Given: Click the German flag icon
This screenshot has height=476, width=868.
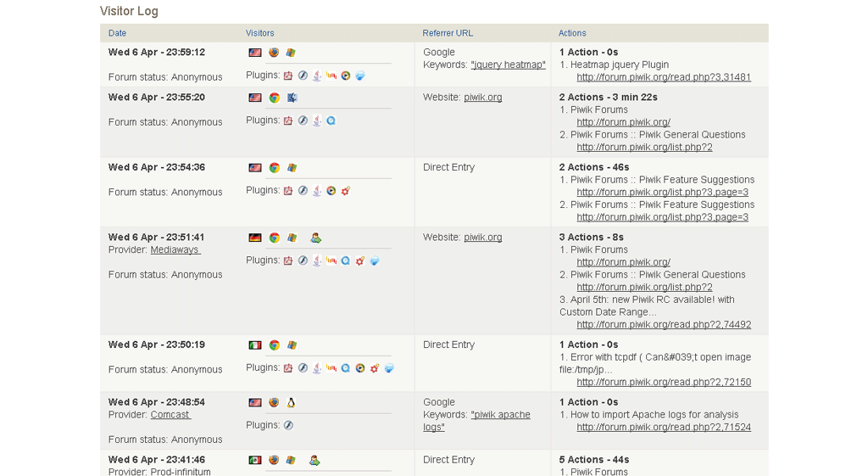Looking at the screenshot, I should click(x=255, y=238).
